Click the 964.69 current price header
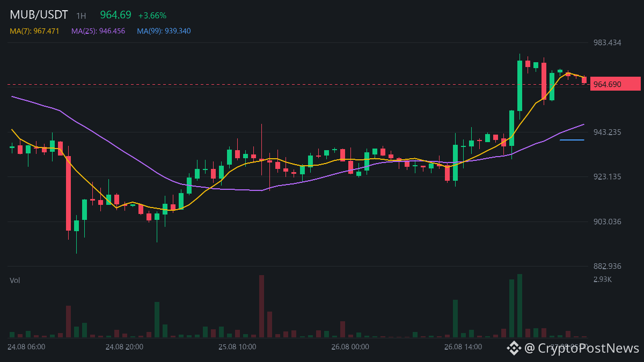The image size is (644, 362). [115, 15]
